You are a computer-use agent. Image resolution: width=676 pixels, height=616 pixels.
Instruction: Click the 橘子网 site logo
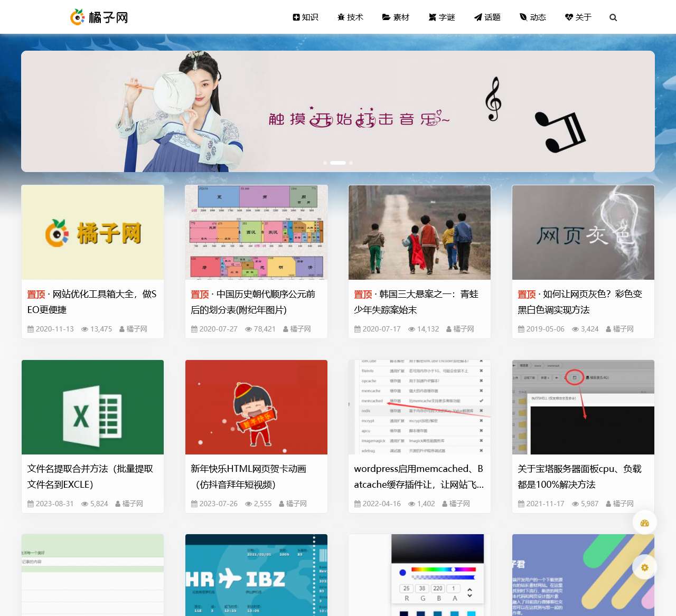(x=99, y=17)
